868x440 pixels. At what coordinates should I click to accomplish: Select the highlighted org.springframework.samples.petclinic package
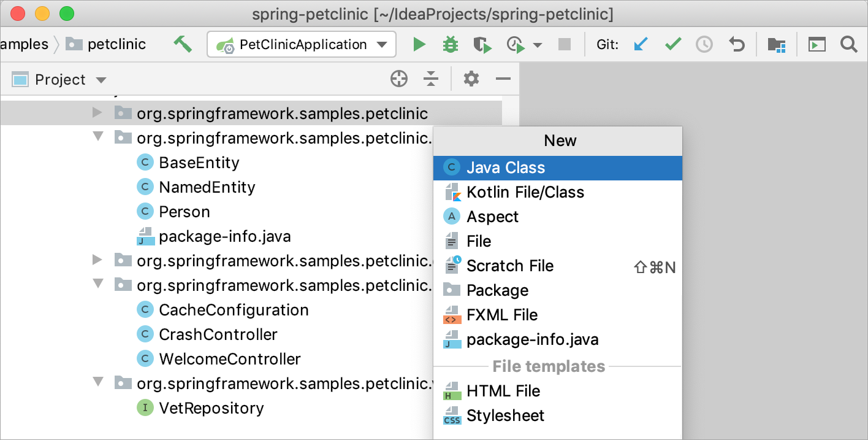click(251, 114)
